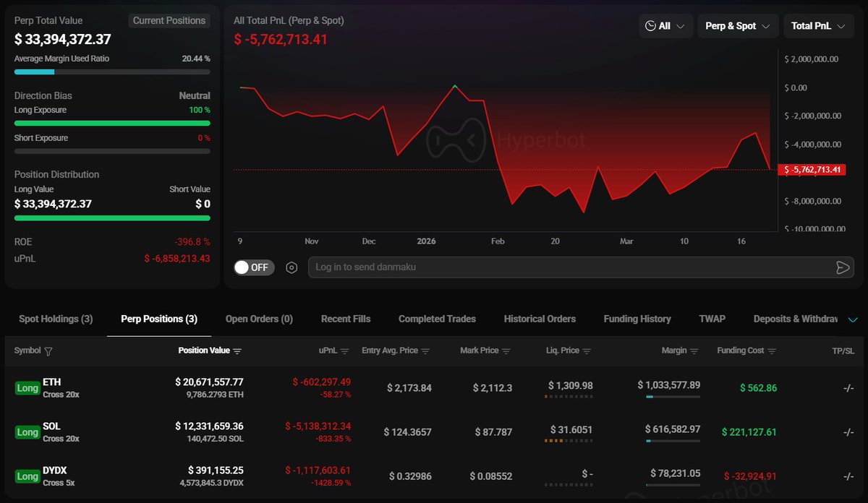The width and height of the screenshot is (868, 503).
Task: Click the Average Margin Used Ratio bar
Action: coord(112,72)
